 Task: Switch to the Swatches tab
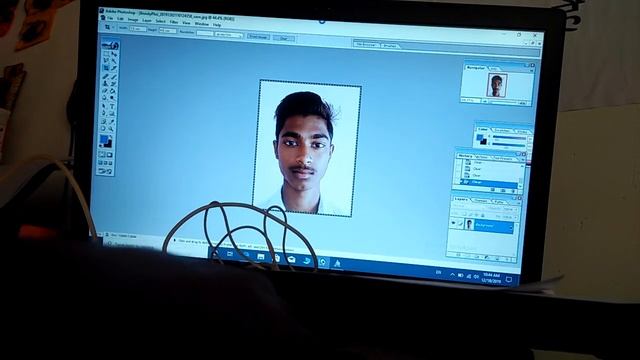502,131
